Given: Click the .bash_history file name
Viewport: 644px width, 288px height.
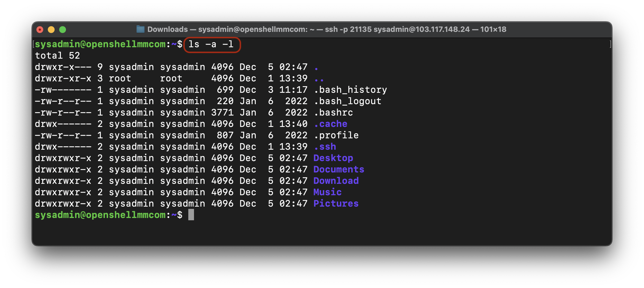Looking at the screenshot, I should coord(350,90).
